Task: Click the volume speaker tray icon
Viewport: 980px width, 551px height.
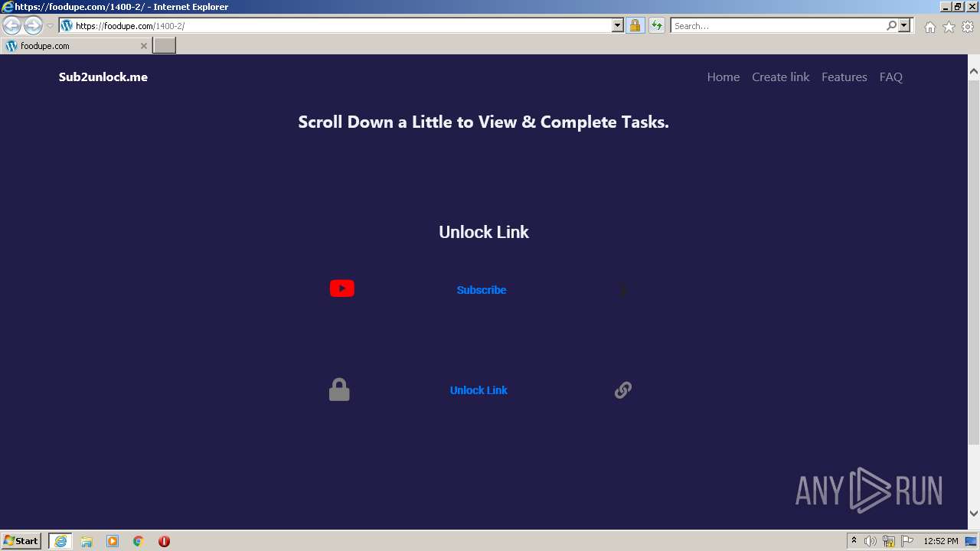Action: click(871, 541)
